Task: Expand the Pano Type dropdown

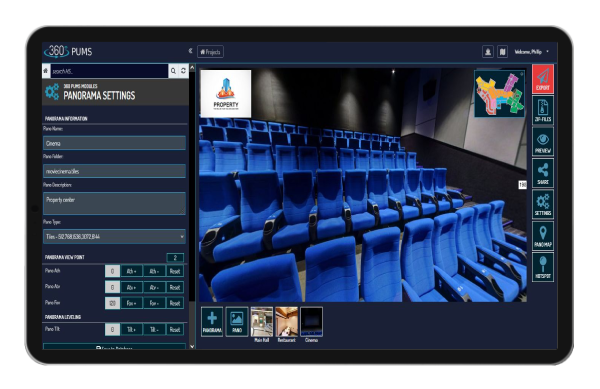Action: pos(114,236)
